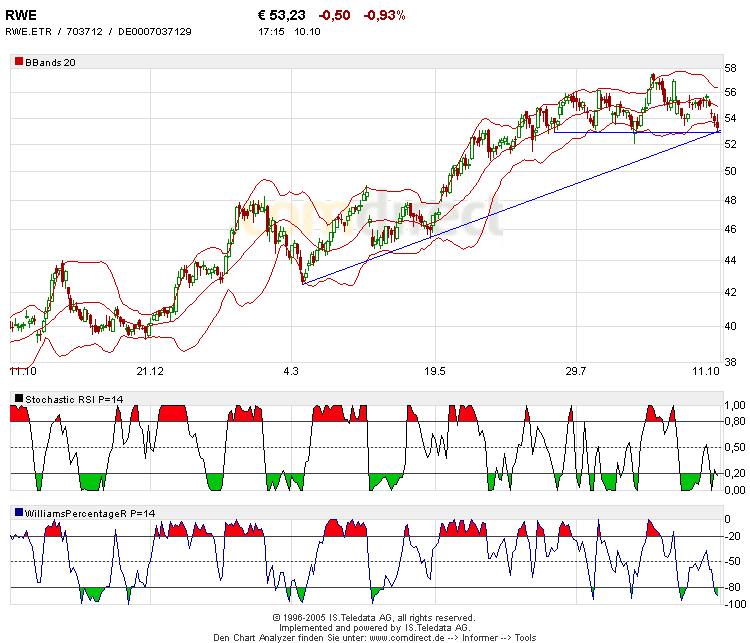Click the 4.3 date axis label

pos(291,372)
